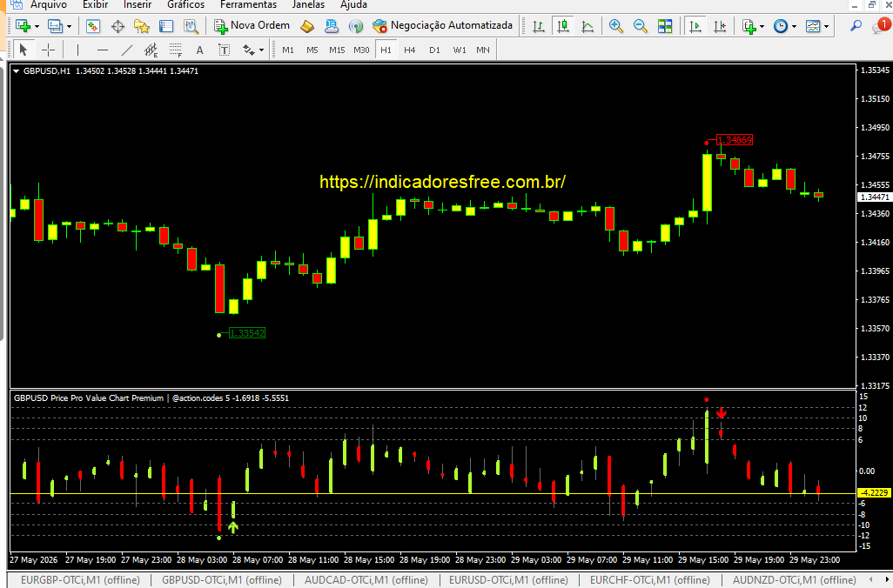Tile chart windows icon
This screenshot has width=893, height=588.
tap(665, 26)
